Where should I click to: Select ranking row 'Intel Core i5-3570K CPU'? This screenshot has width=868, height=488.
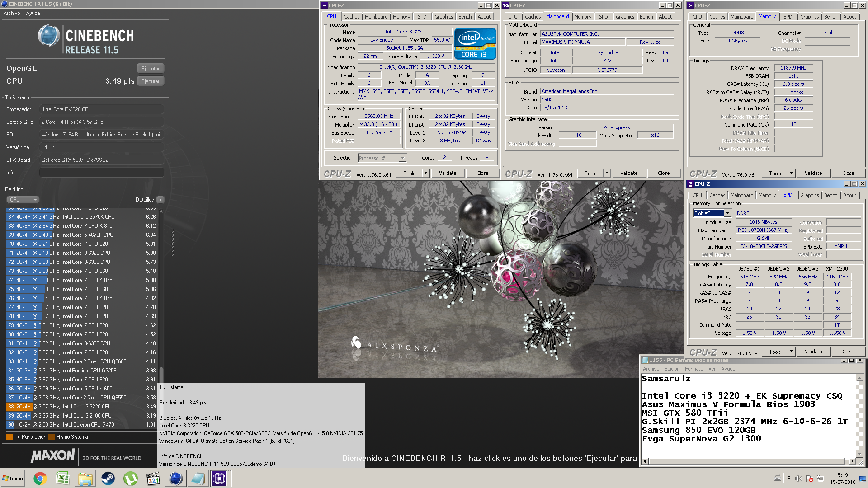81,217
